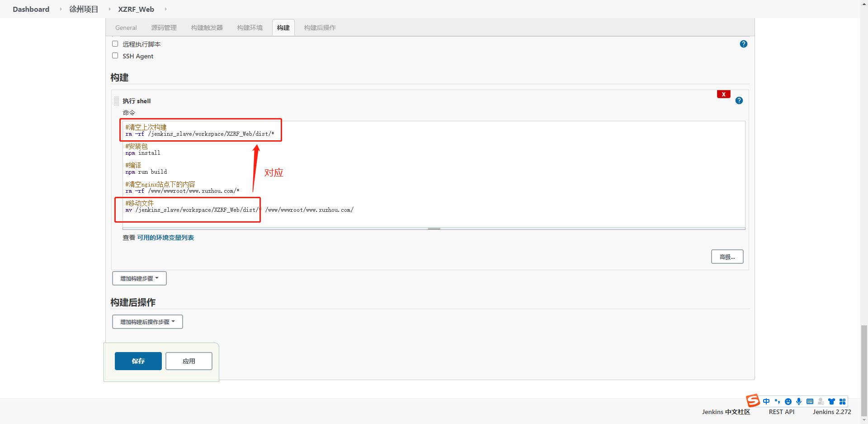This screenshot has width=868, height=424.
Task: Click the 构建后操作 section heading
Action: click(x=133, y=302)
